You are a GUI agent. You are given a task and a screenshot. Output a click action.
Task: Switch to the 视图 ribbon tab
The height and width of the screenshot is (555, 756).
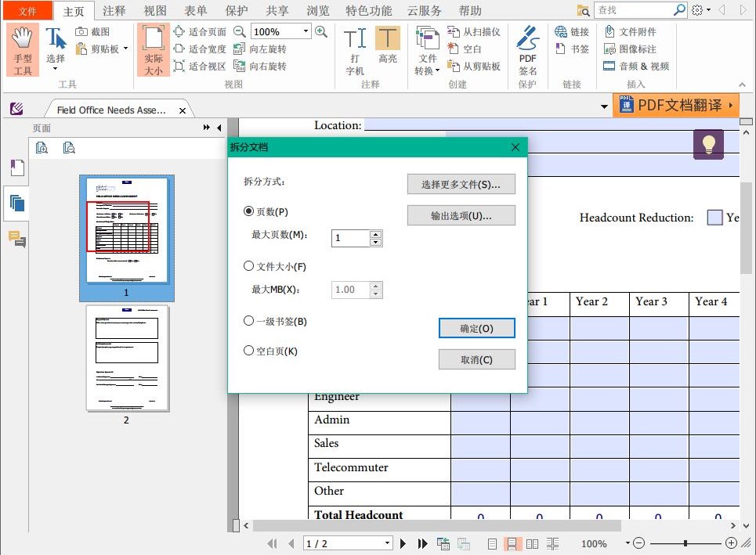click(154, 11)
